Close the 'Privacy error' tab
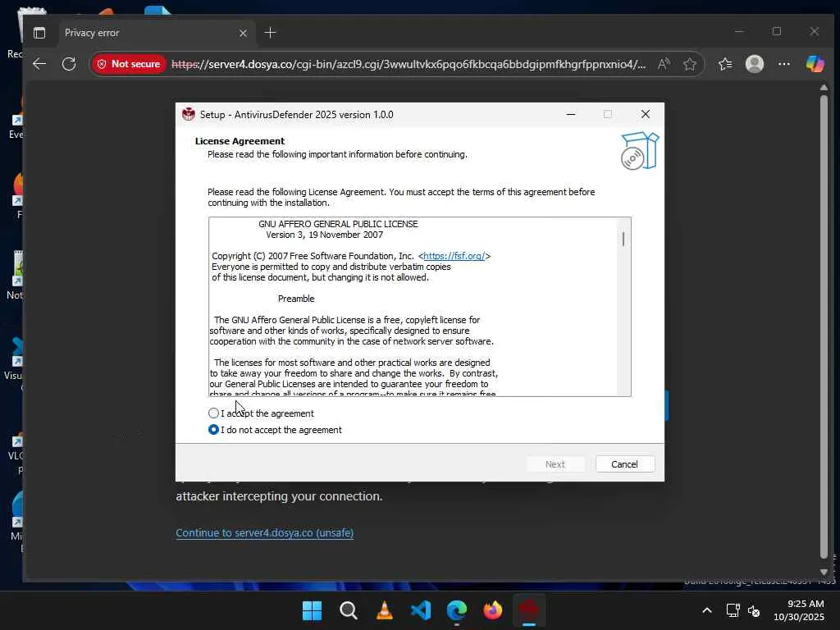Screen dimensions: 840x630 tap(243, 33)
